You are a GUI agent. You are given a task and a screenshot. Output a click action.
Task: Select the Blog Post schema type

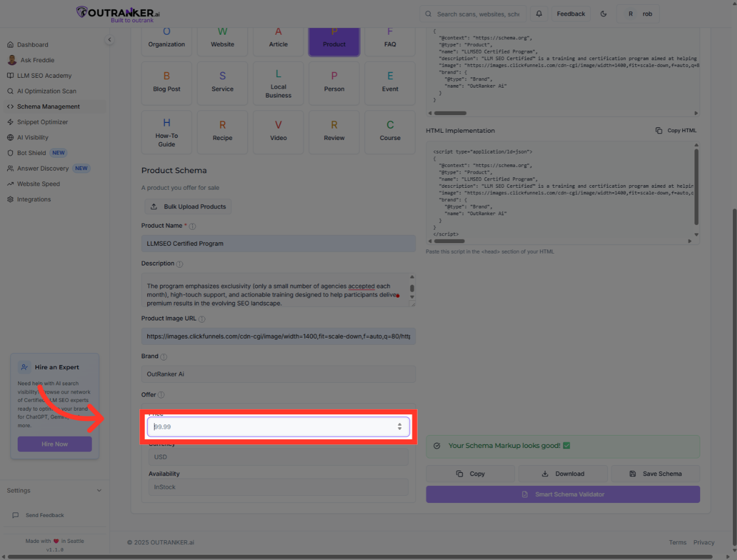[166, 83]
